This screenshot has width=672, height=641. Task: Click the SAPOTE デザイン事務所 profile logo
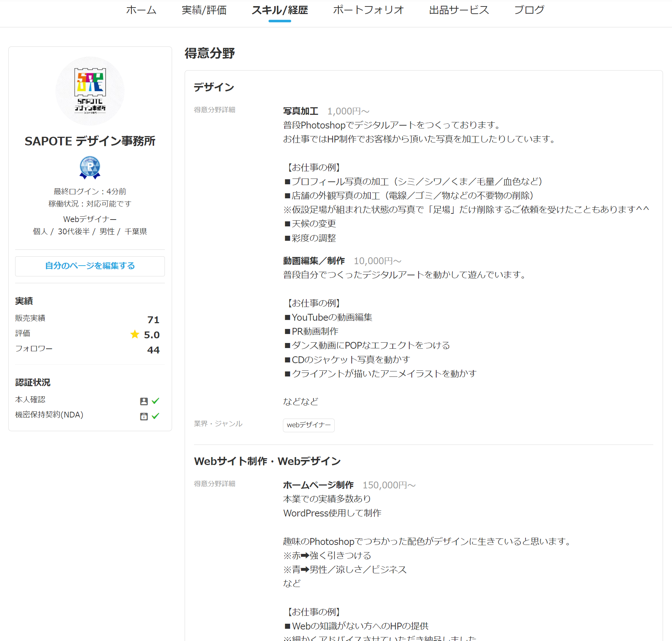[x=90, y=91]
